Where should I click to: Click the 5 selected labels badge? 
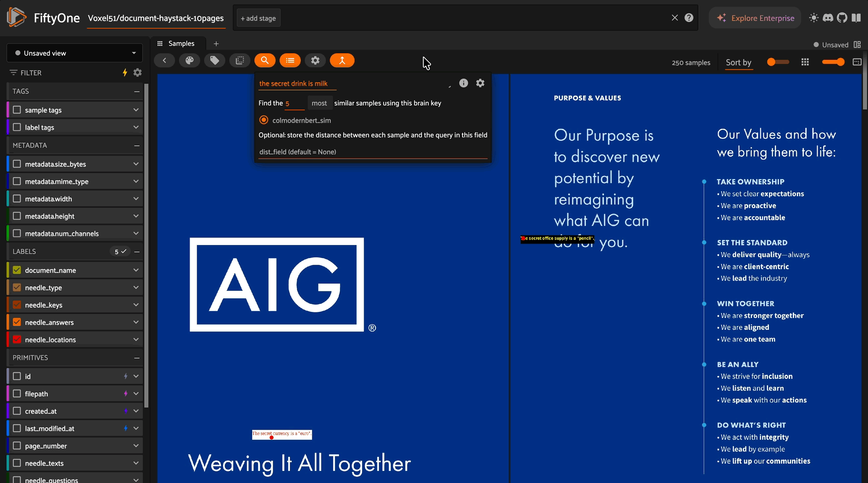click(x=120, y=252)
